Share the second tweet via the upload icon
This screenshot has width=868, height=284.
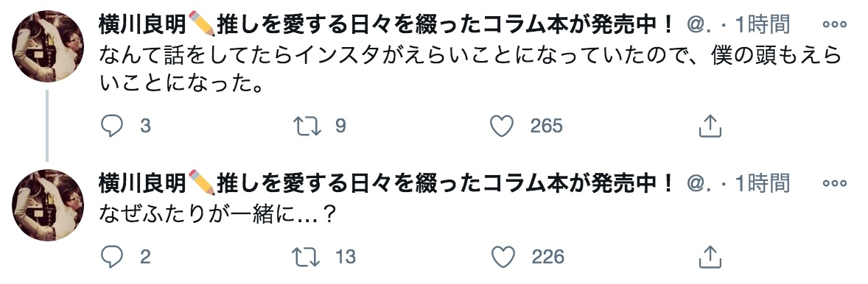(x=710, y=257)
